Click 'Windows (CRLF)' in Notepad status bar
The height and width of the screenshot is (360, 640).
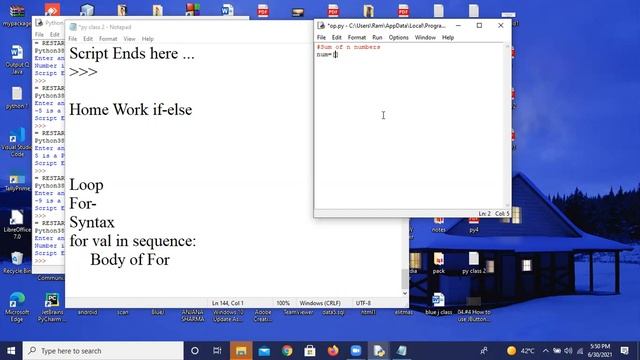pyautogui.click(x=320, y=303)
